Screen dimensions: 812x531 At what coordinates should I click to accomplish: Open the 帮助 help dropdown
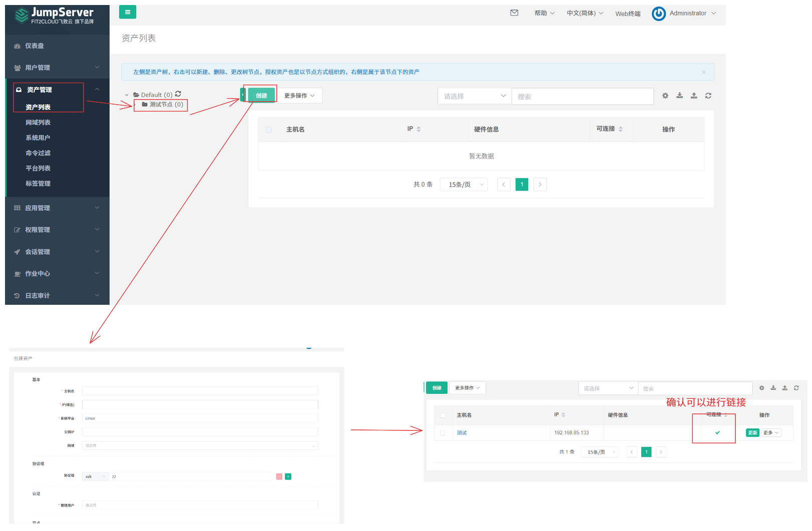click(544, 13)
